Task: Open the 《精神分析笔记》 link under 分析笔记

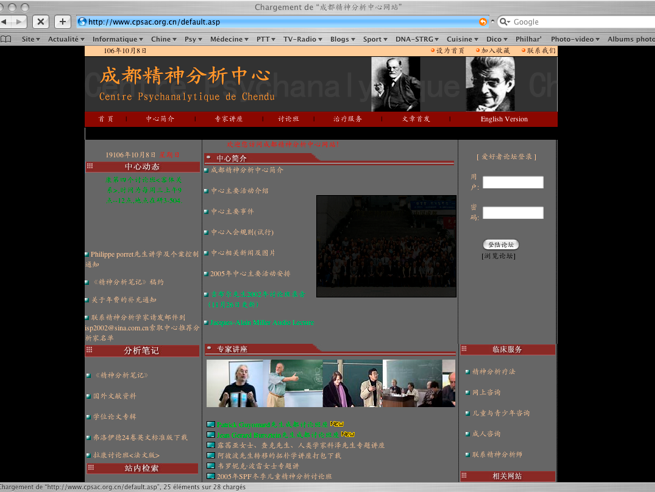Action: click(x=121, y=375)
